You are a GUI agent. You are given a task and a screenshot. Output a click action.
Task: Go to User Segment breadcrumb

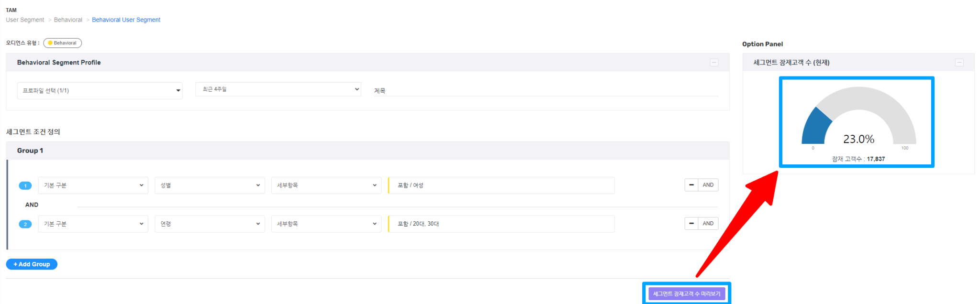[25, 20]
